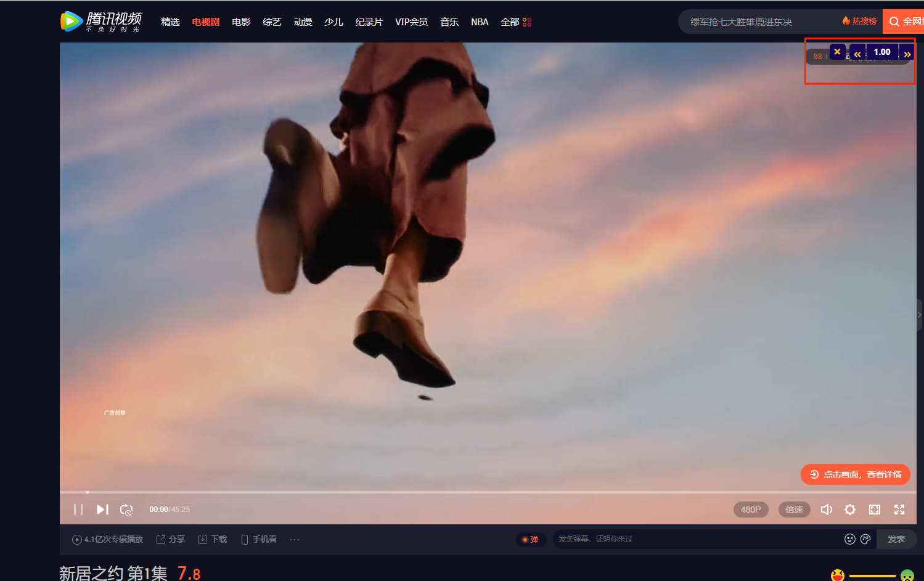Open the VIP会员 tab
Screen dimensions: 924x581
(411, 22)
